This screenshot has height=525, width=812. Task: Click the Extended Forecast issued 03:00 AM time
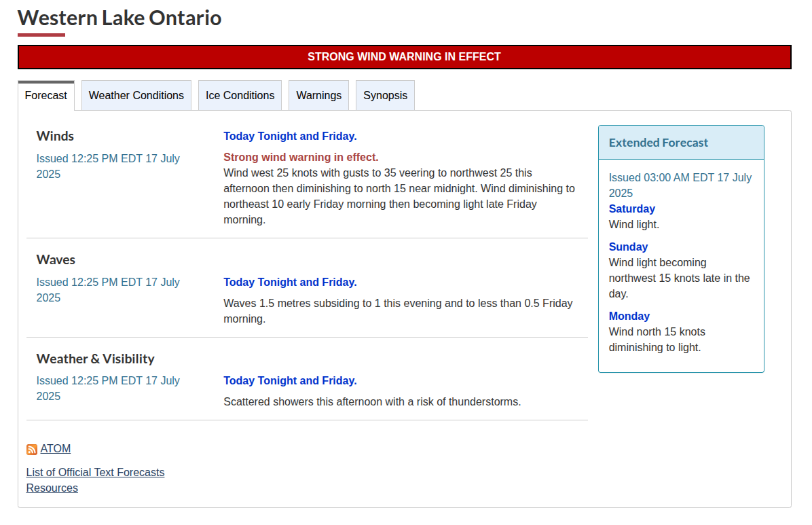point(680,185)
